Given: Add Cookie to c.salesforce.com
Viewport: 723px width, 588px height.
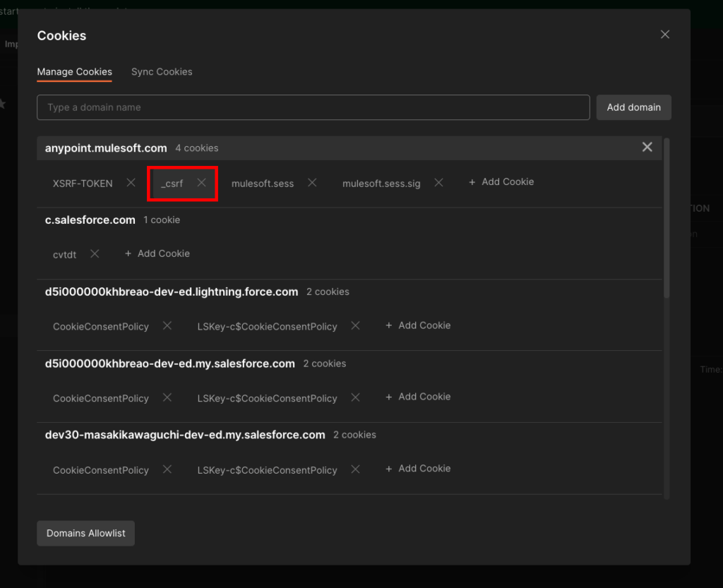Looking at the screenshot, I should point(157,254).
